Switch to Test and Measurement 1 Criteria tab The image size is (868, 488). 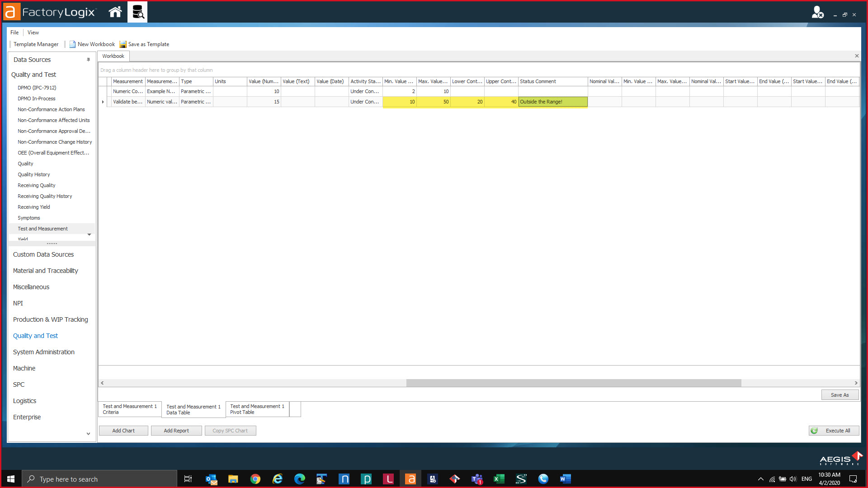[129, 409]
